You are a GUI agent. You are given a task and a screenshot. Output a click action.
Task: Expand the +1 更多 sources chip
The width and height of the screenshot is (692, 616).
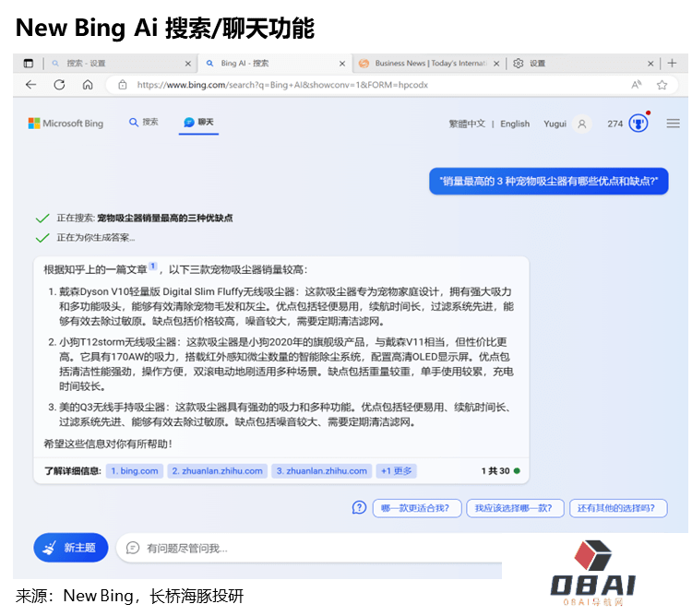tap(397, 471)
